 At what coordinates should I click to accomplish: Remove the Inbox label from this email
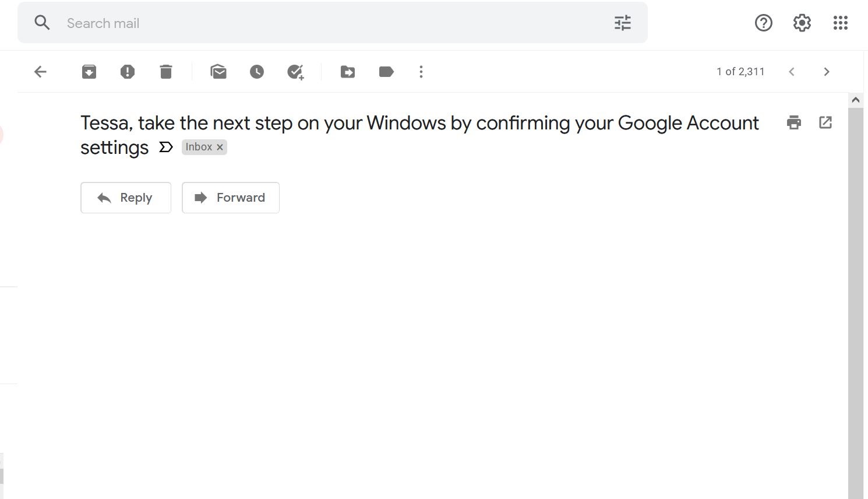(x=220, y=147)
